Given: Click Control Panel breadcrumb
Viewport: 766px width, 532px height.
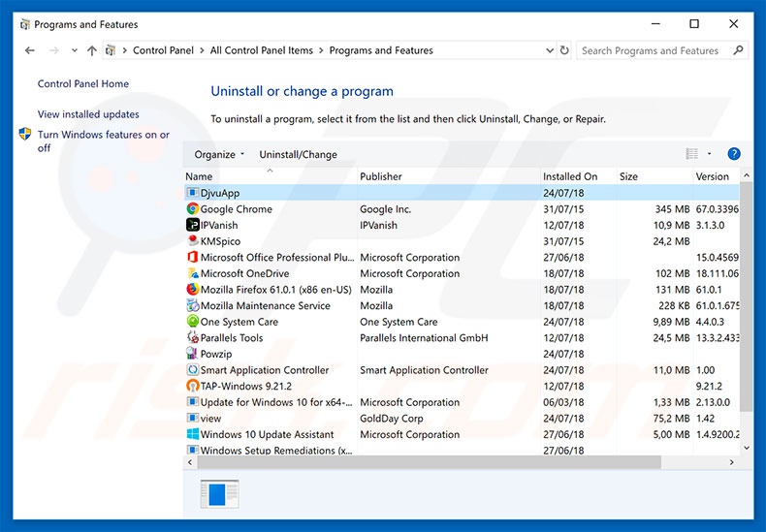Looking at the screenshot, I should click(163, 50).
